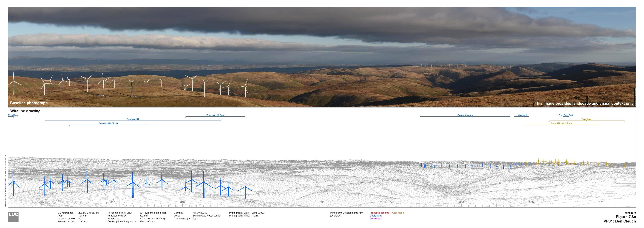644x228 pixels.
Task: Click the 040 bearing marker
Action: [x=392, y=202]
